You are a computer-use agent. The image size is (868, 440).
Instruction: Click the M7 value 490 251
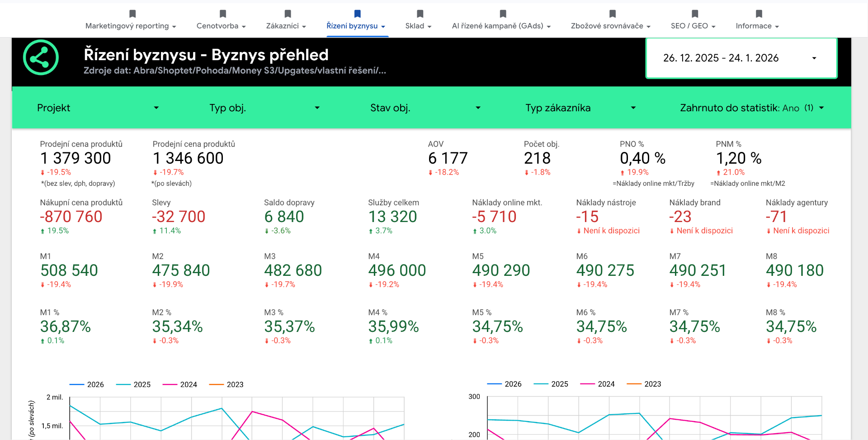[x=698, y=270]
